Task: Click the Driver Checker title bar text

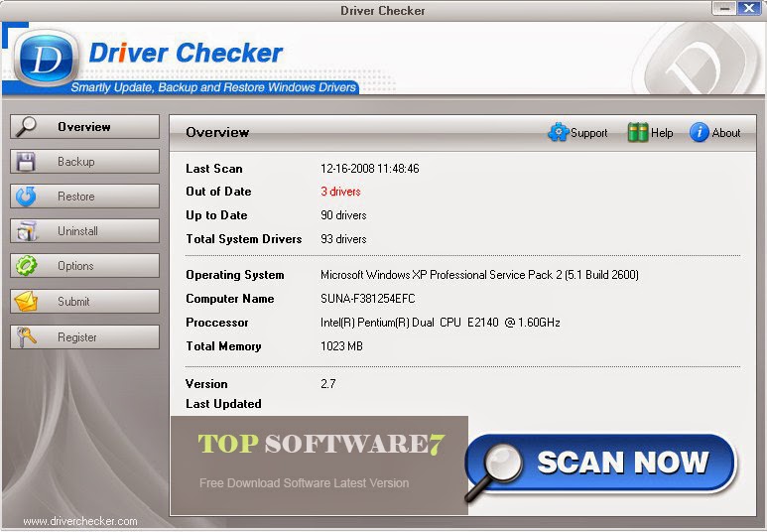Action: coord(383,10)
